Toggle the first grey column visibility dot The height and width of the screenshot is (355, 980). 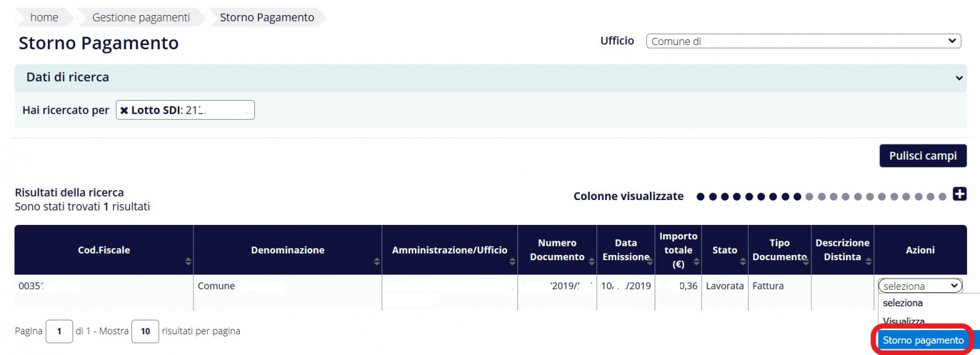809,196
